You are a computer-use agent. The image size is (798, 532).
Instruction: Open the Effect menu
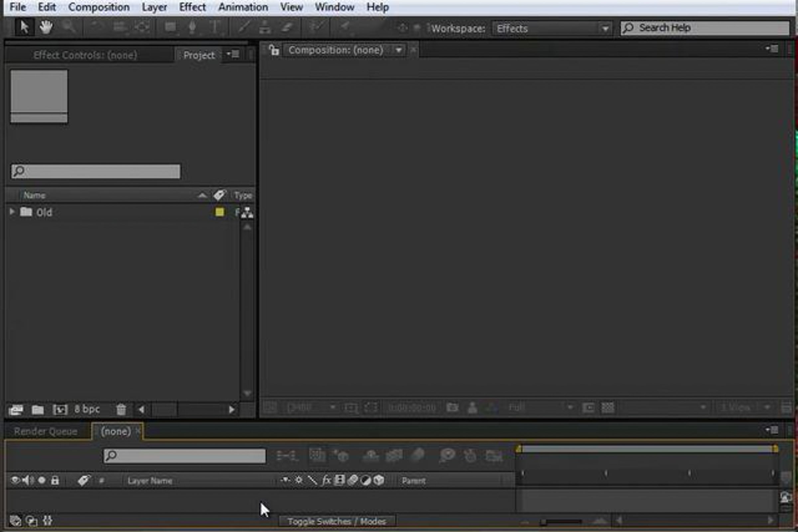193,7
